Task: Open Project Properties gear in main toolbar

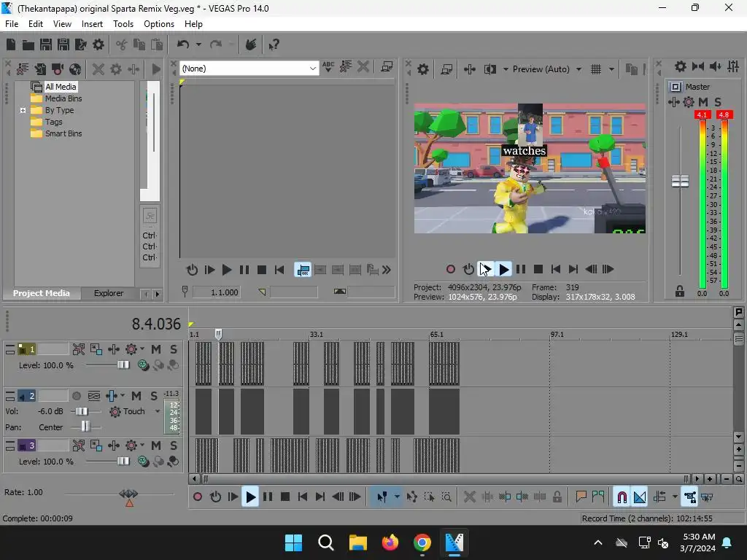Action: tap(98, 44)
